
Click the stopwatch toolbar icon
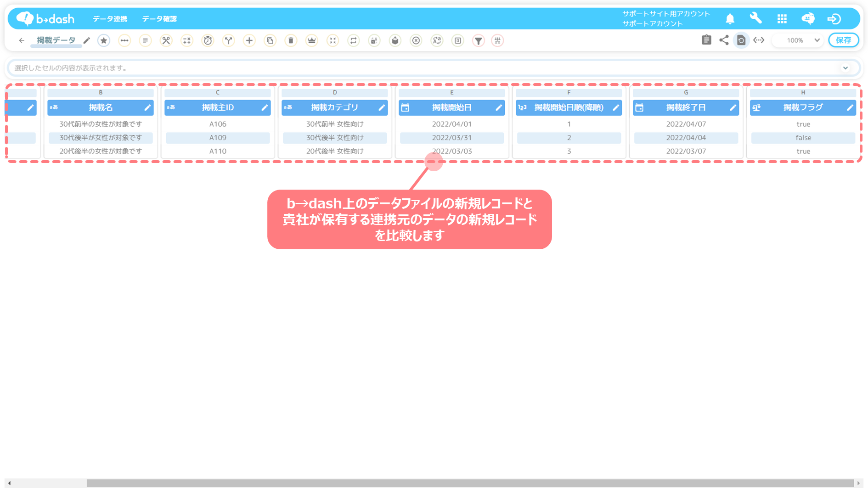208,40
